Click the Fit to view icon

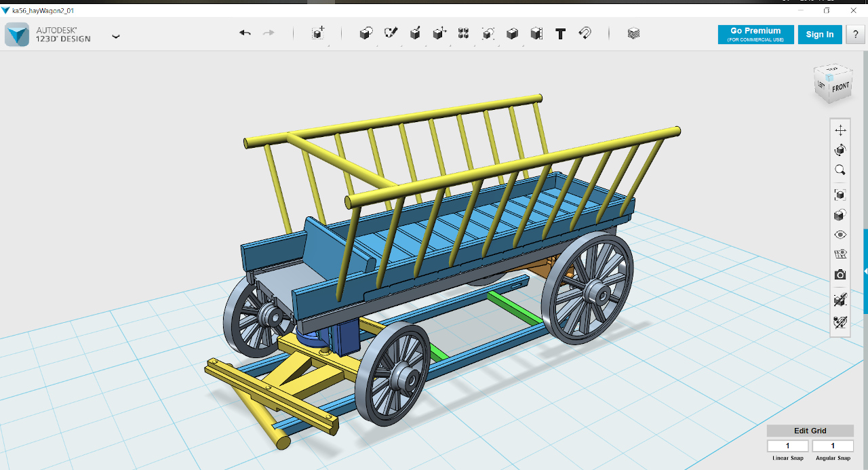pyautogui.click(x=840, y=195)
